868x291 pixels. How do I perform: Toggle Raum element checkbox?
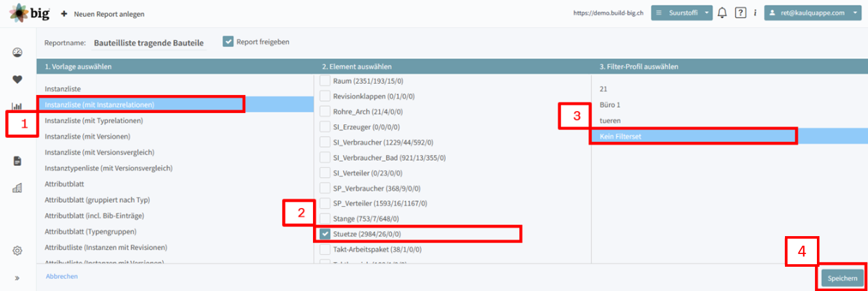(x=325, y=81)
